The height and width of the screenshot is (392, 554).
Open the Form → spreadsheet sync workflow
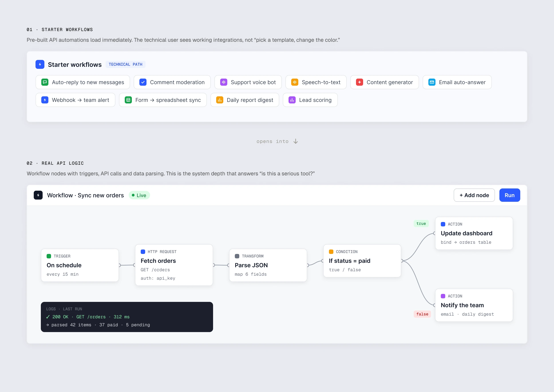(163, 100)
